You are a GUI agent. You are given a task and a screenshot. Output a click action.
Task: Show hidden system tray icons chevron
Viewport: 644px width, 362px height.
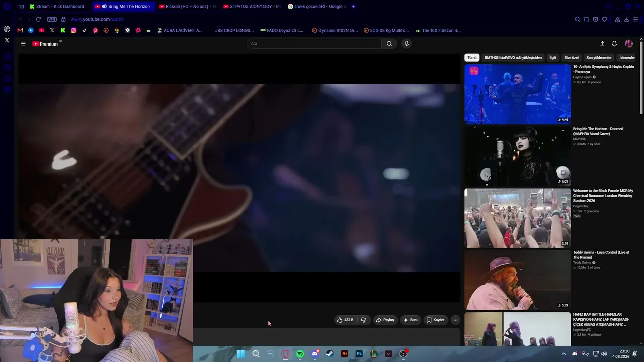[563, 354]
